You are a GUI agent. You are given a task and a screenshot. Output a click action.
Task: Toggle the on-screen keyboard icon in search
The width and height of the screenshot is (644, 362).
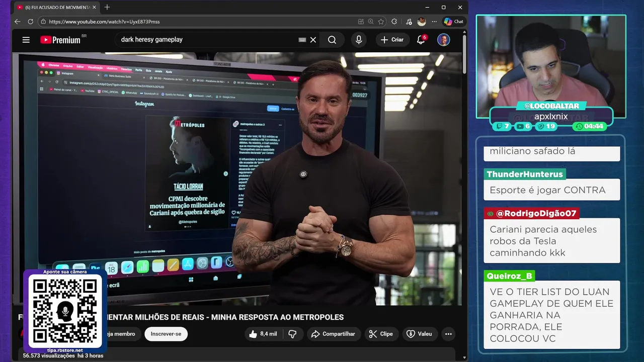click(302, 40)
